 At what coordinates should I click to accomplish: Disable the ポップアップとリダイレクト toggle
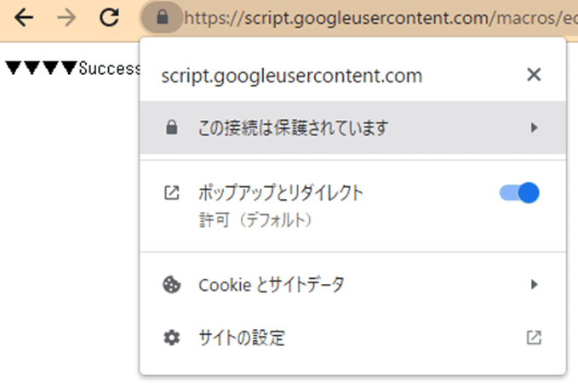519,192
